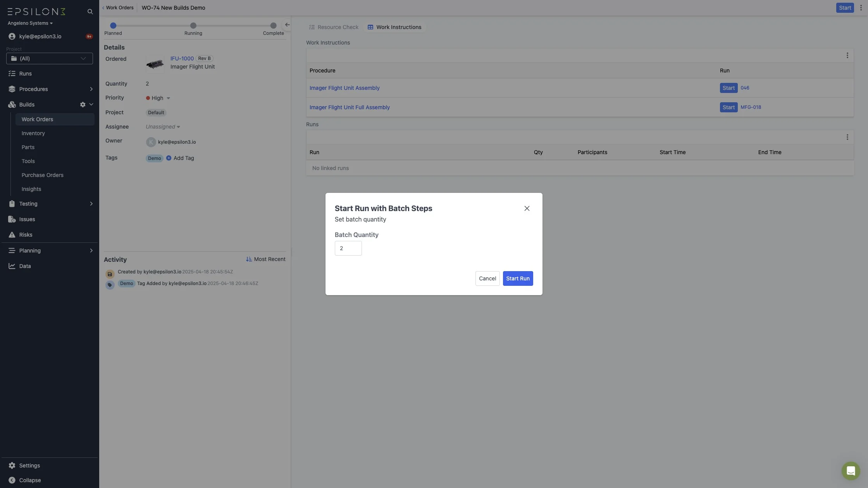Click the Add Tag plus icon

(x=169, y=158)
